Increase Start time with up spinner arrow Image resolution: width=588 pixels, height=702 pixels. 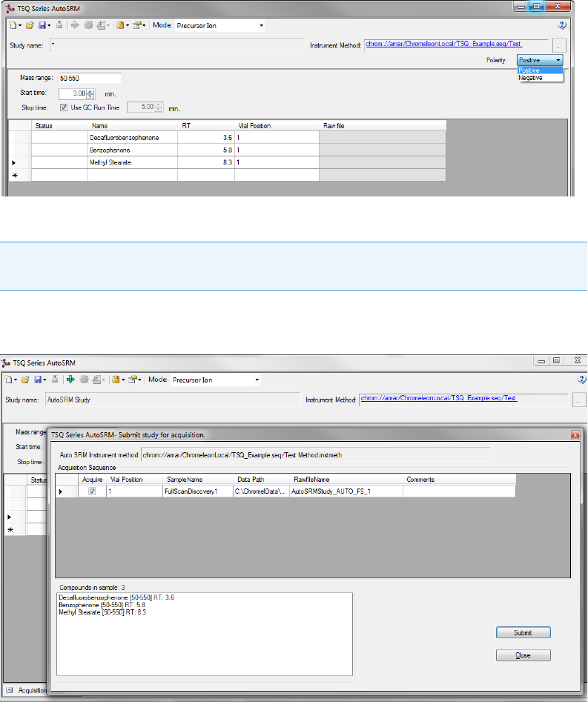[x=90, y=91]
